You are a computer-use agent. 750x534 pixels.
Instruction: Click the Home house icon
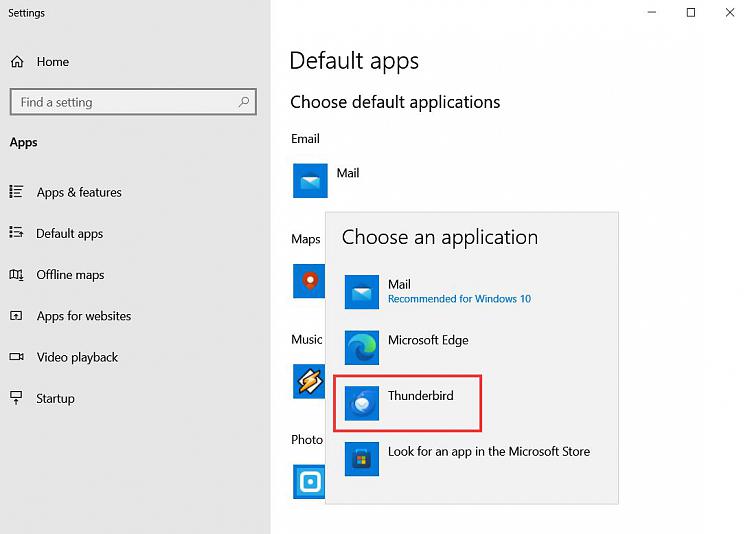pyautogui.click(x=17, y=62)
